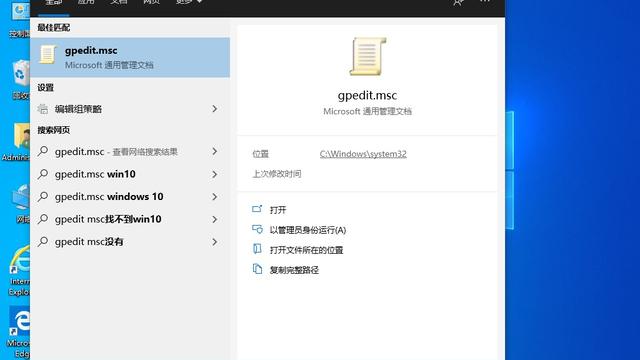Choose 打开文件所在的位置

306,250
